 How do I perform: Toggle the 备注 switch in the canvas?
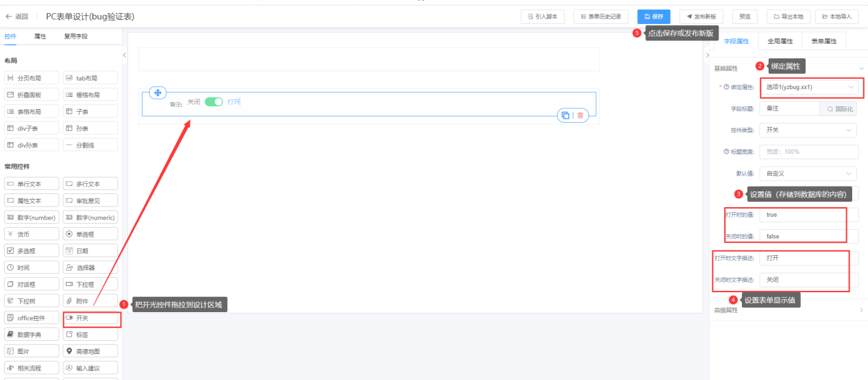[214, 102]
